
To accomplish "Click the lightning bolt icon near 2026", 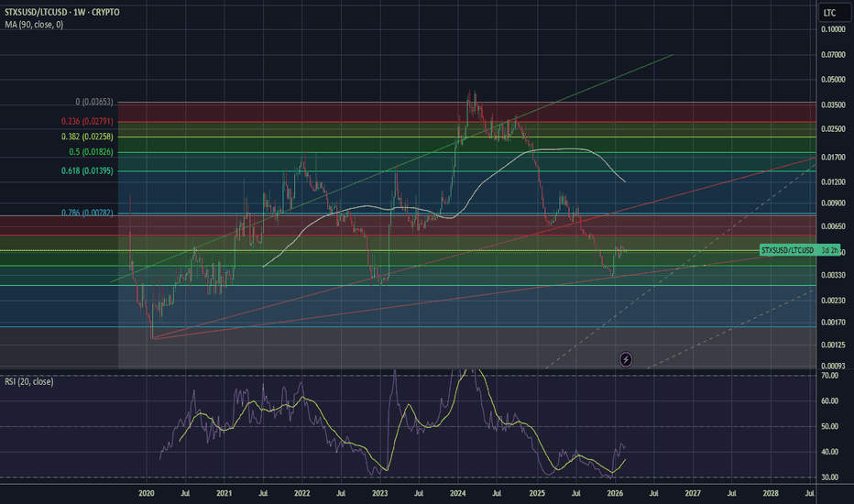I will coord(626,359).
